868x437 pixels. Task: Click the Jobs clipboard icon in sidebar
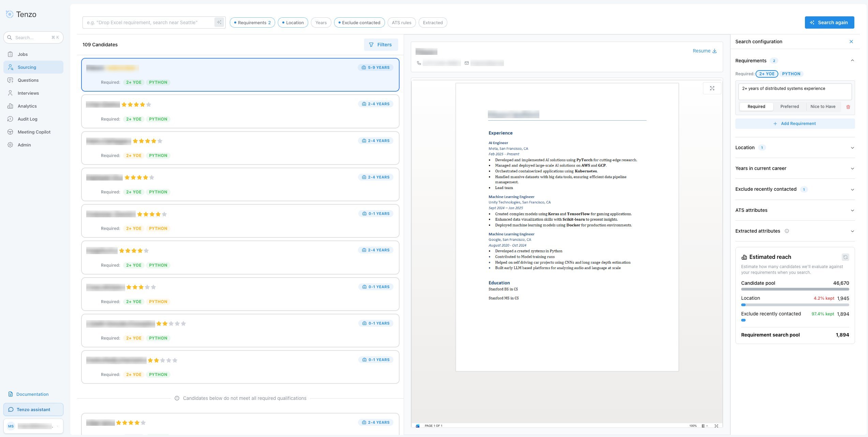(10, 54)
